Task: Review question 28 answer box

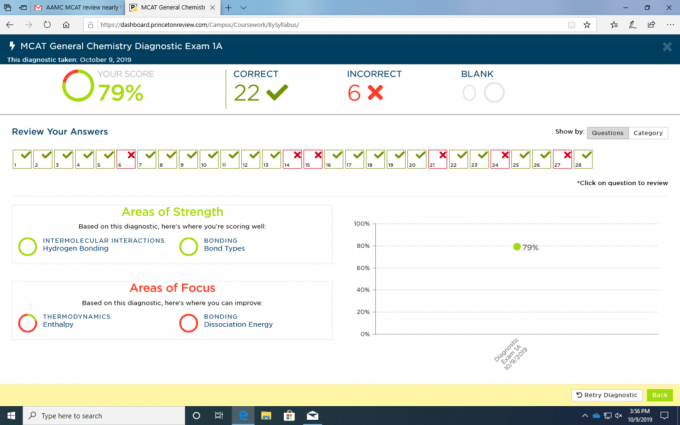Action: pyautogui.click(x=583, y=159)
